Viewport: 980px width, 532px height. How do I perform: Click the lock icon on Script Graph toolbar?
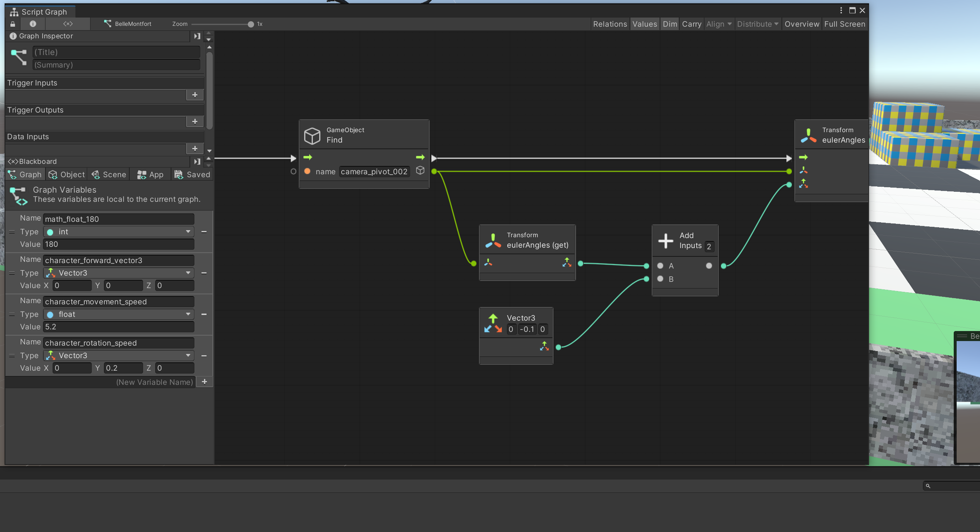13,24
